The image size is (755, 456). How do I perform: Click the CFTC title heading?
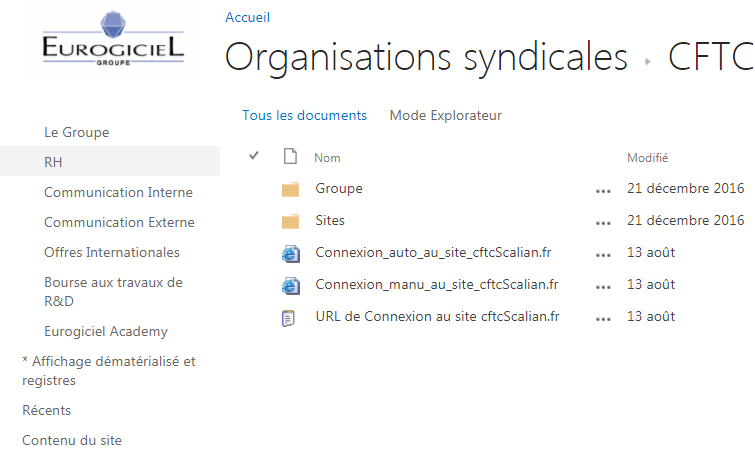tap(711, 57)
